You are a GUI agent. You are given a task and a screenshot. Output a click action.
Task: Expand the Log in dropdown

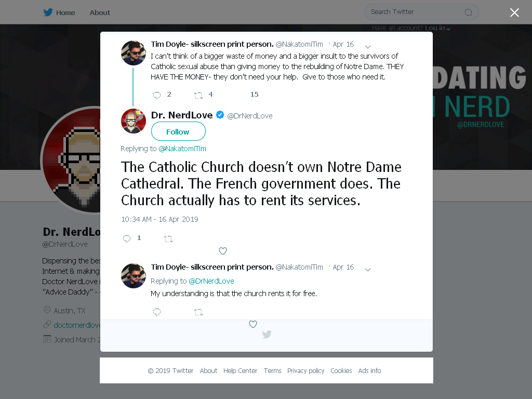(x=437, y=28)
